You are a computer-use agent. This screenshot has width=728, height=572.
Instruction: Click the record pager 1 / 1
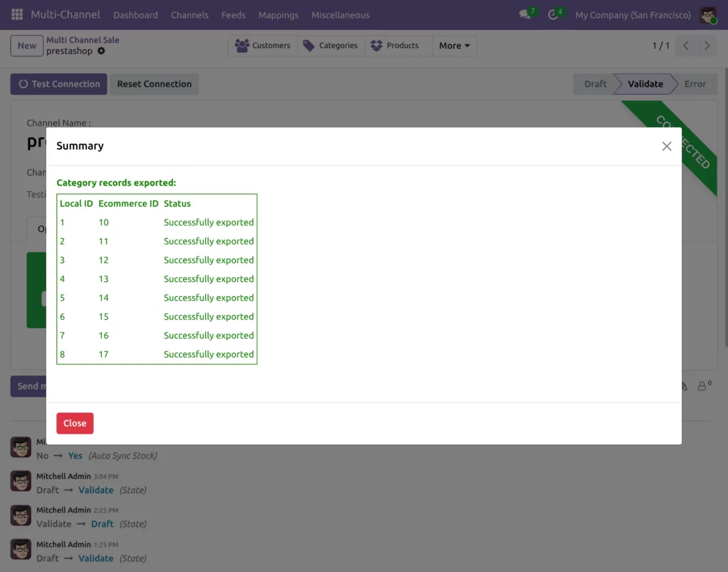pos(661,45)
